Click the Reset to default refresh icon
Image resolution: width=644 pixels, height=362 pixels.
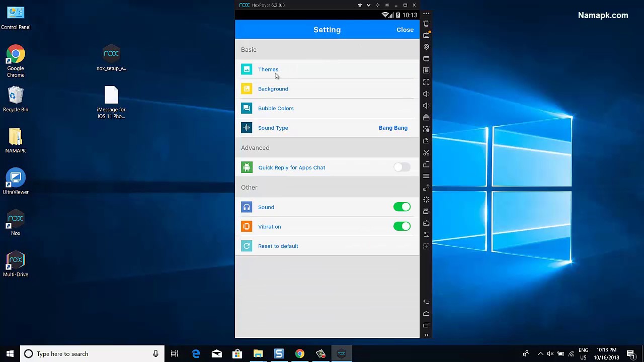pyautogui.click(x=247, y=246)
